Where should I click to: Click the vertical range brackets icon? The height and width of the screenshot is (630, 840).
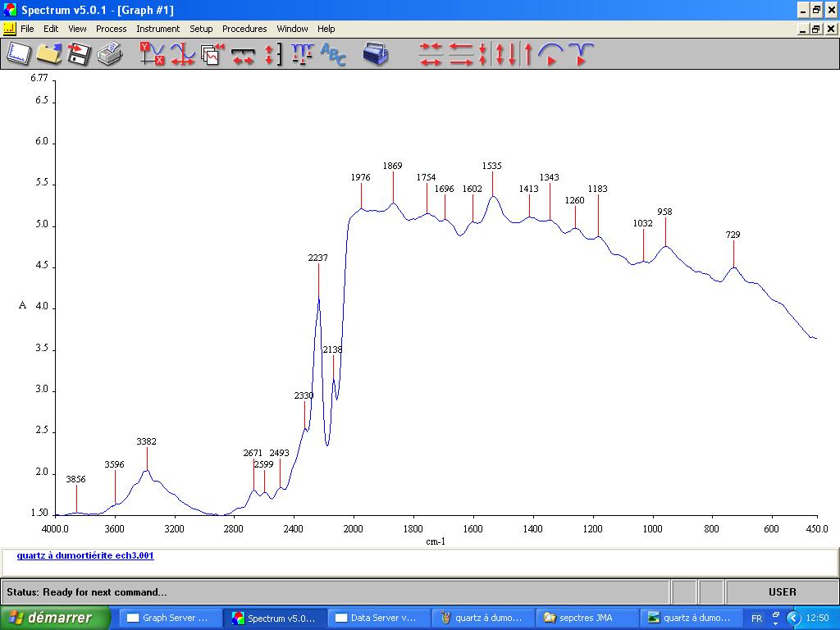point(272,54)
